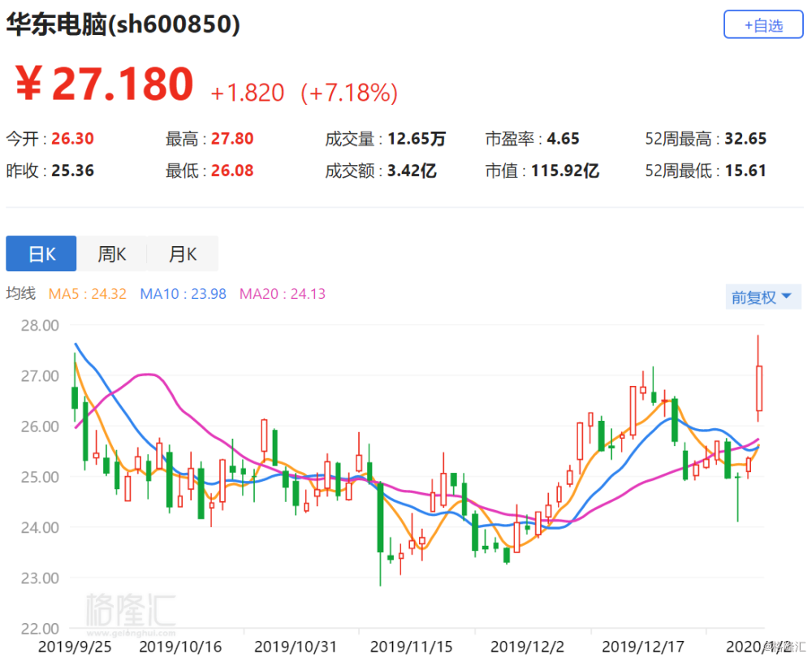Click the percentage change (+7.18%)
Viewport: 812px width, 658px height.
pos(349,93)
